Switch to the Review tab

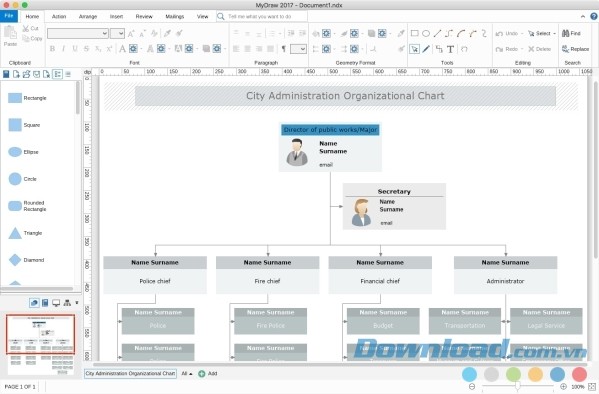[x=144, y=16]
